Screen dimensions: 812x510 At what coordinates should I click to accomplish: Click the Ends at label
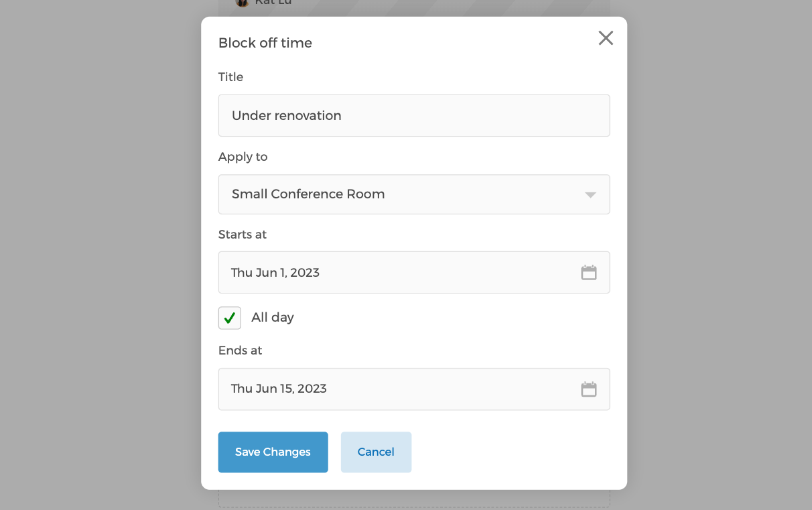(240, 350)
